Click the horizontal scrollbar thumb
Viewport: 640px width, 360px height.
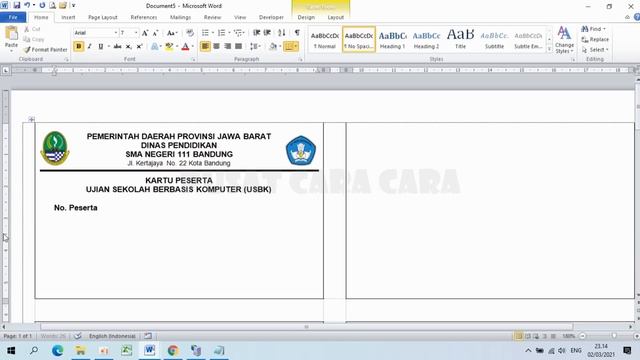tap(306, 327)
